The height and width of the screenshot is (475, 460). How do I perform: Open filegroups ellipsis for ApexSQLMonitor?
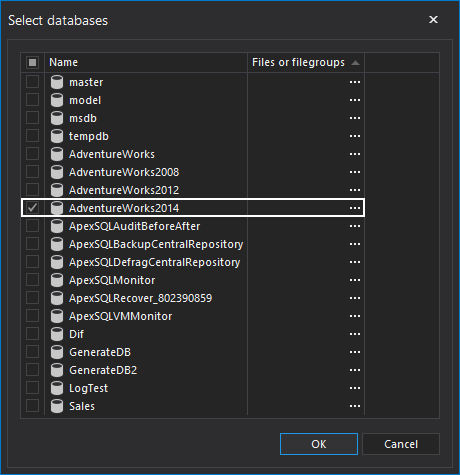click(355, 280)
